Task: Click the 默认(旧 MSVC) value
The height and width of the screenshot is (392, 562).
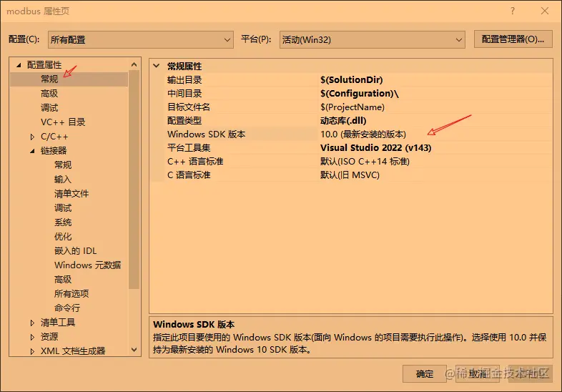Action: (x=350, y=175)
